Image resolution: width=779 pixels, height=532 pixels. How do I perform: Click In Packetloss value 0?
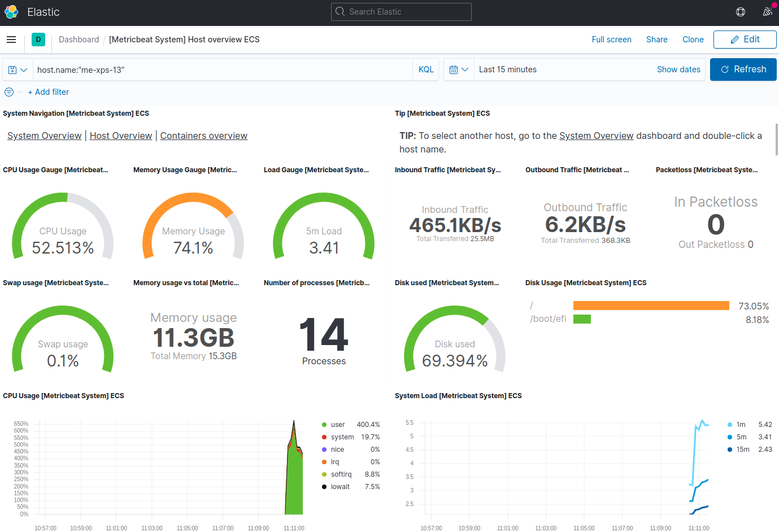(716, 225)
